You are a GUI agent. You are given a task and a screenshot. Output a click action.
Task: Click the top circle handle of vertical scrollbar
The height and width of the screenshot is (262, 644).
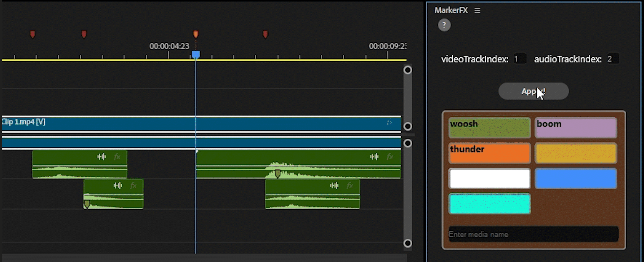(x=408, y=70)
